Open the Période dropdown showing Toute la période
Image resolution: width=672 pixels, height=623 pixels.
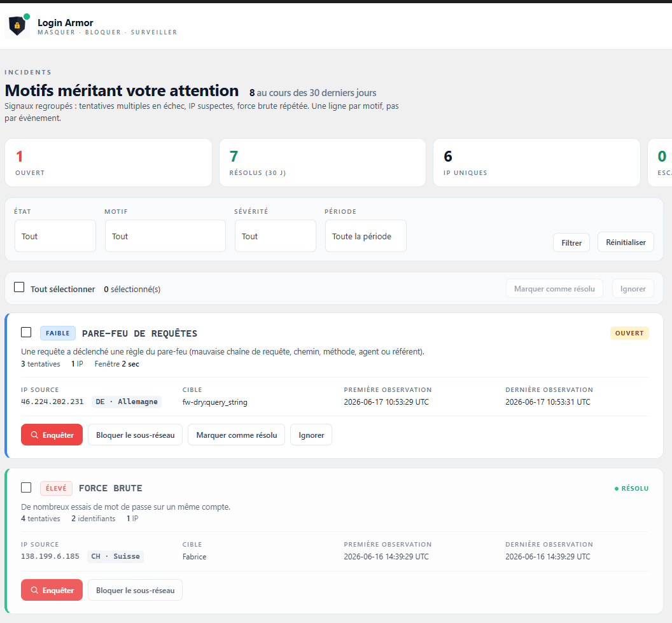point(365,235)
